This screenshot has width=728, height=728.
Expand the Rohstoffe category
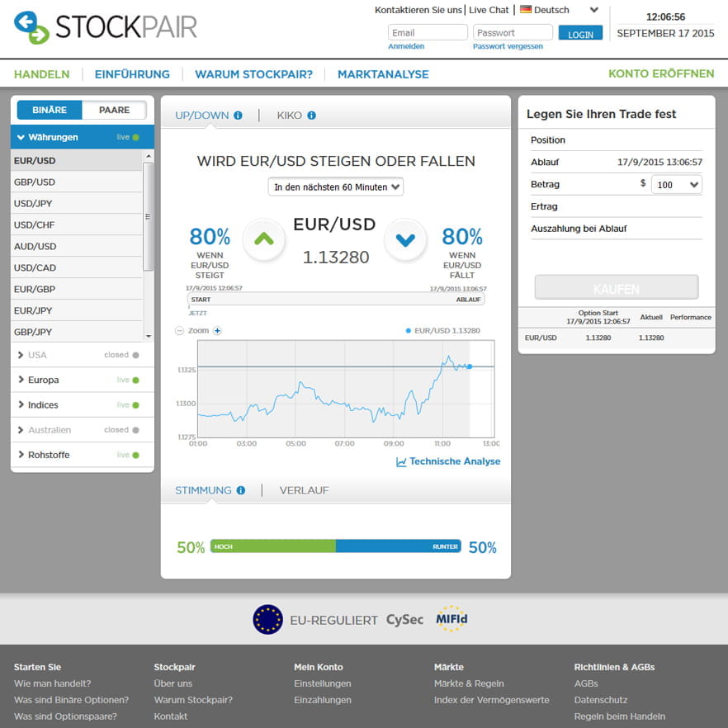click(x=83, y=455)
